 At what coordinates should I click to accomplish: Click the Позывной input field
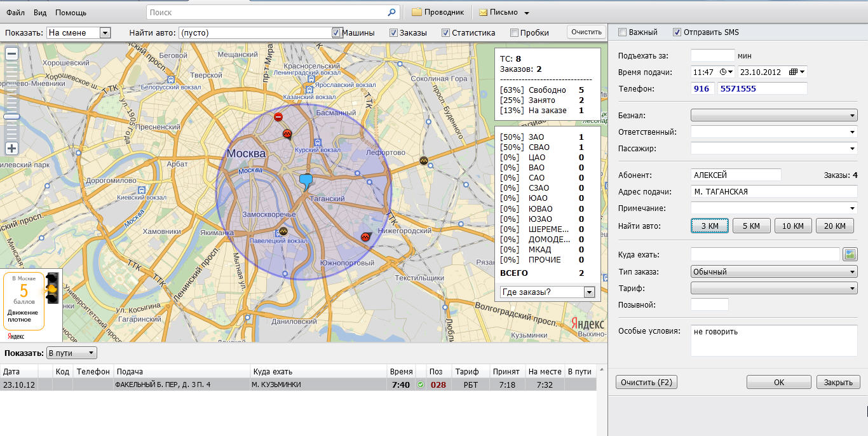coord(709,304)
